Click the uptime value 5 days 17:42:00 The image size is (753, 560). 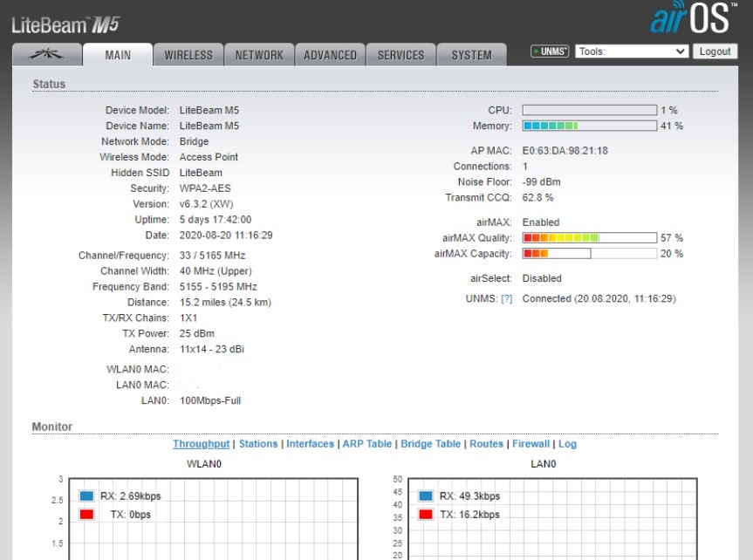click(216, 220)
